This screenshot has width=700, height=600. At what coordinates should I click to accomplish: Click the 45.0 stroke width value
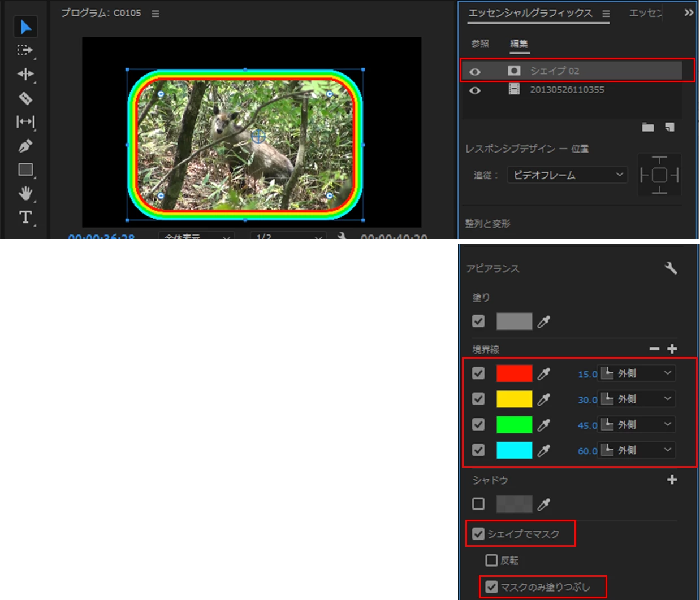[587, 425]
